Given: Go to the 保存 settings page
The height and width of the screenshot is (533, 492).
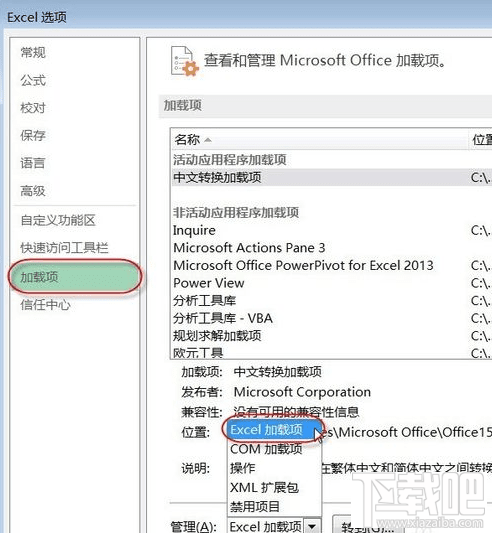Looking at the screenshot, I should point(33,135).
